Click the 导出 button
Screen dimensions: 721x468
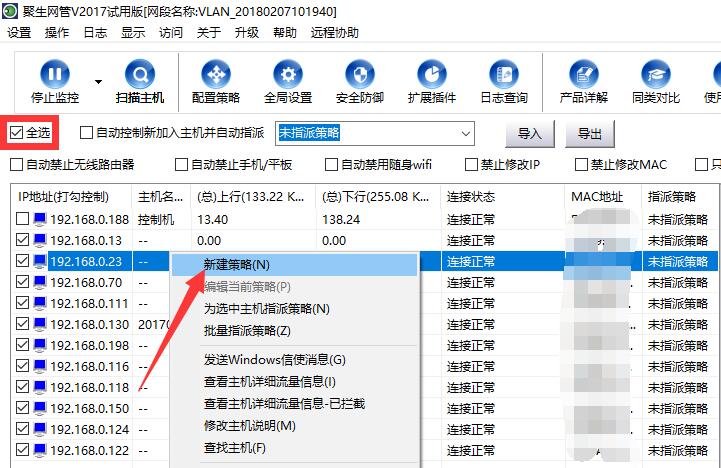(x=589, y=134)
